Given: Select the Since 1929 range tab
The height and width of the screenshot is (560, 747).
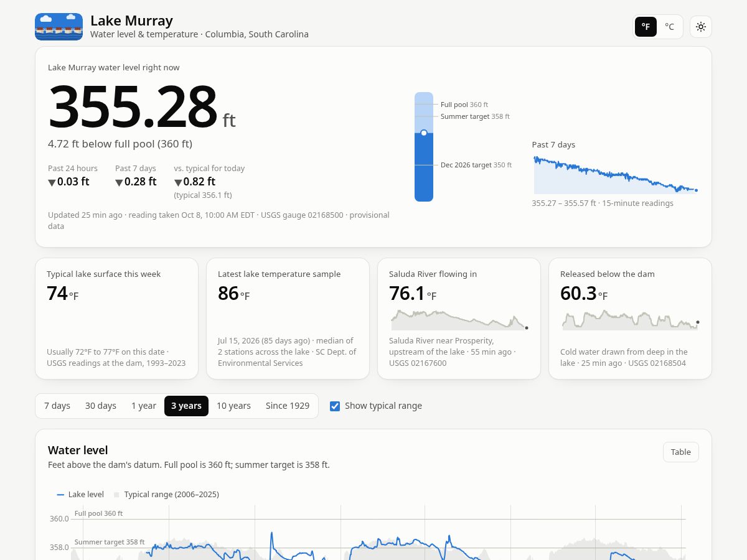Looking at the screenshot, I should pos(288,406).
